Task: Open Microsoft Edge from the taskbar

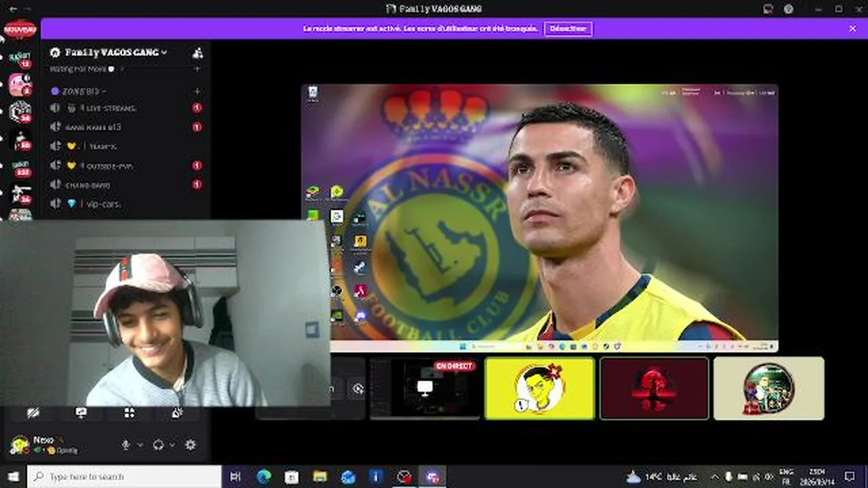Action: tap(264, 476)
